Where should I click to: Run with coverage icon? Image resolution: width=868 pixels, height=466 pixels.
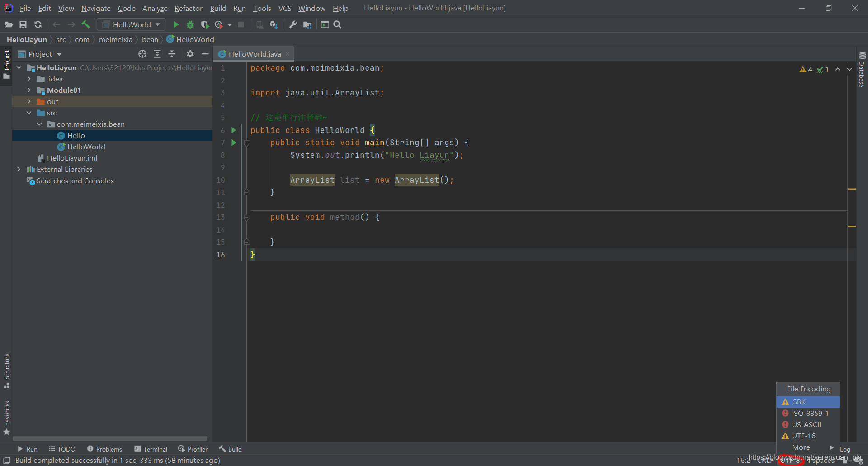(x=205, y=24)
